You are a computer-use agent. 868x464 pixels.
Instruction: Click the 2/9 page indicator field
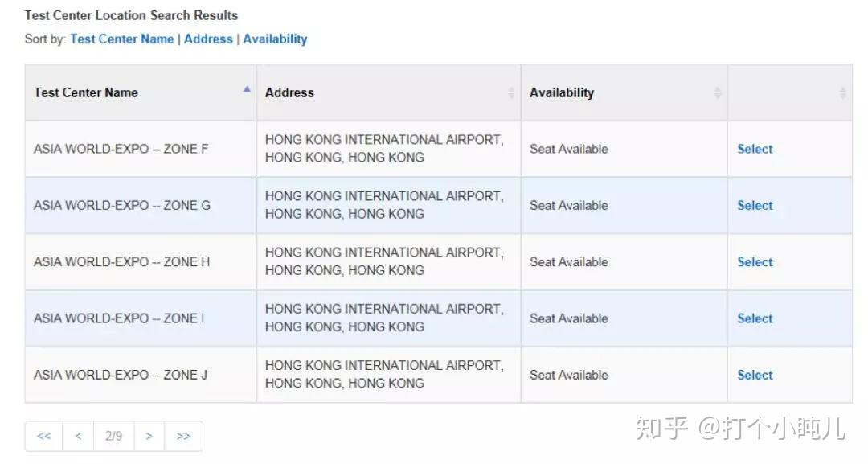pyautogui.click(x=113, y=435)
